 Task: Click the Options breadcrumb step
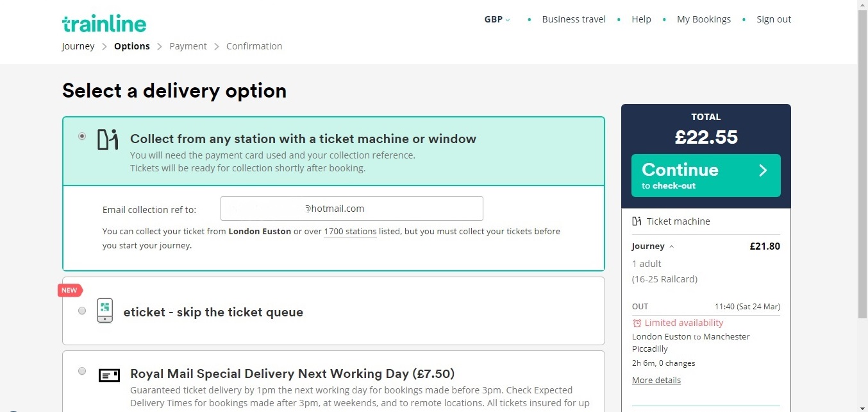132,46
